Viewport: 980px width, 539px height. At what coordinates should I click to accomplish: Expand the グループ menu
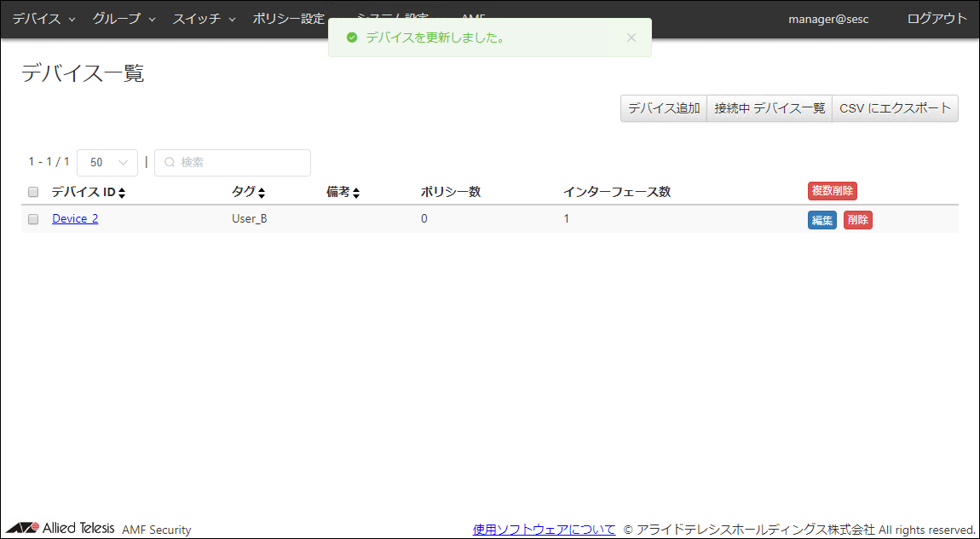point(124,19)
